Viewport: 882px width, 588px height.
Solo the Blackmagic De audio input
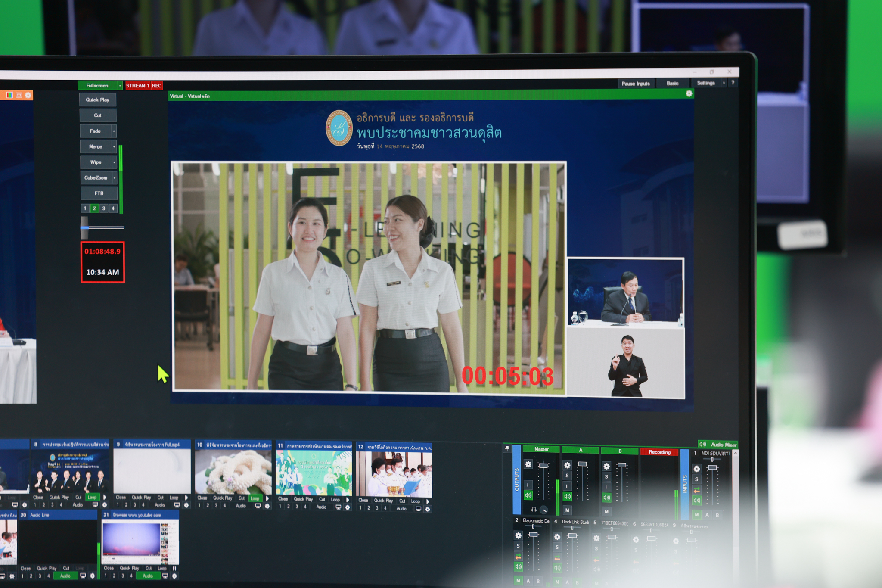518,546
